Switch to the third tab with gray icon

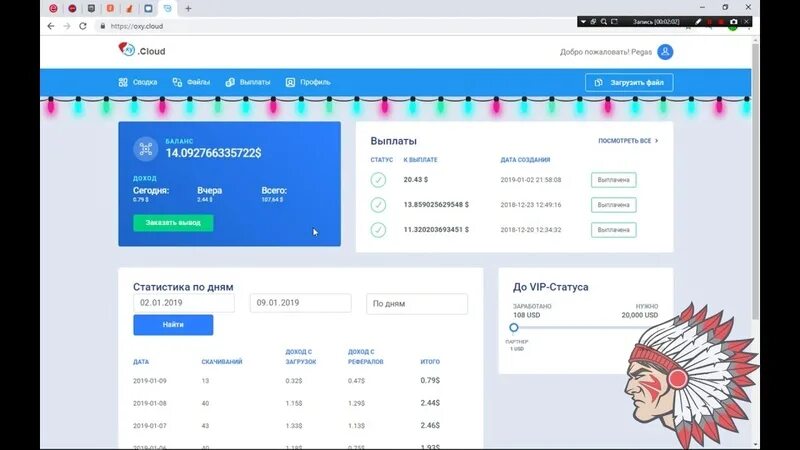point(91,8)
